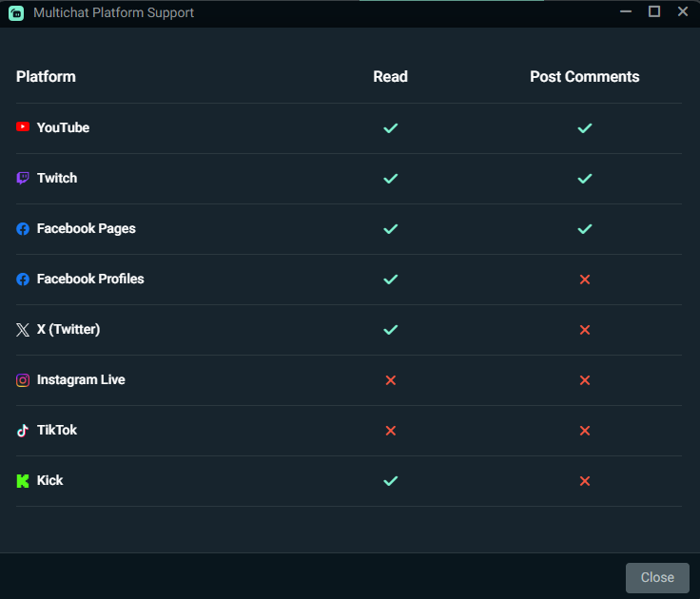Click TikTok's Read red cross
Image resolution: width=700 pixels, height=599 pixels.
391,431
